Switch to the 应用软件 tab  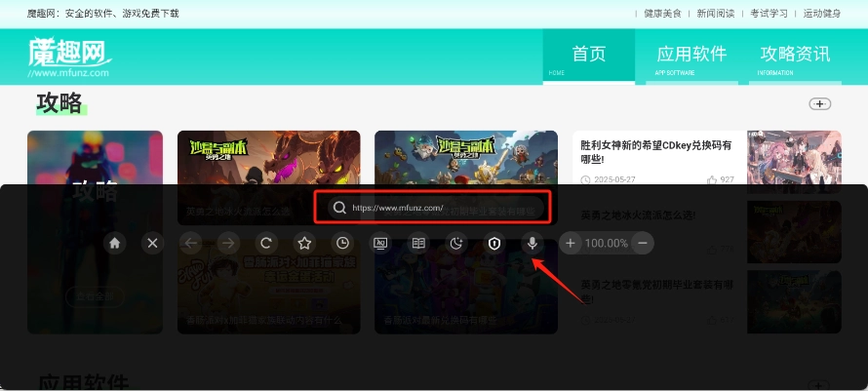point(691,55)
